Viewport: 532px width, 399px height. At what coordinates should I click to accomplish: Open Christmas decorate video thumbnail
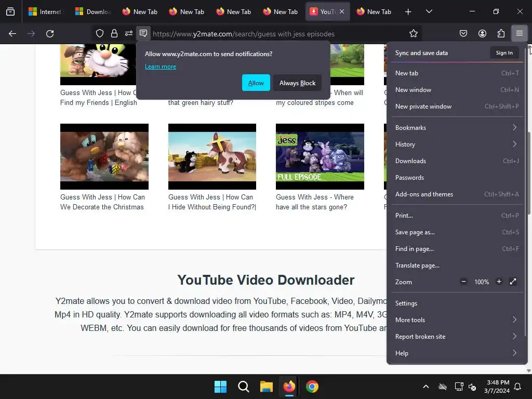[104, 156]
